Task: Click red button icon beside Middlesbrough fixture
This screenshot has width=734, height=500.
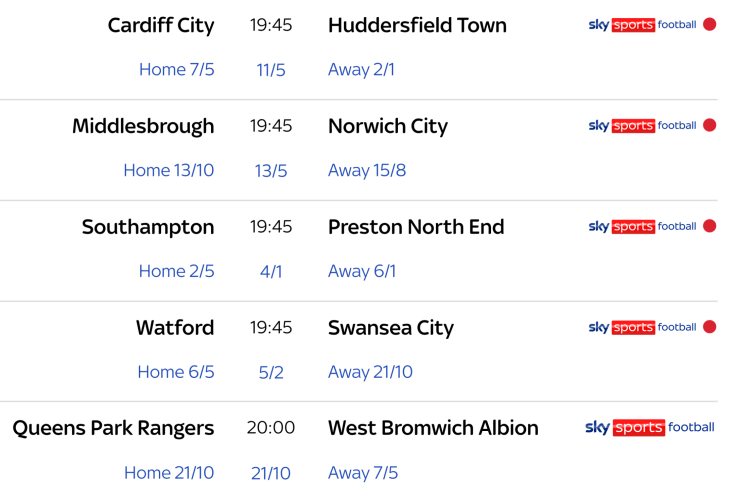Action: pos(710,126)
